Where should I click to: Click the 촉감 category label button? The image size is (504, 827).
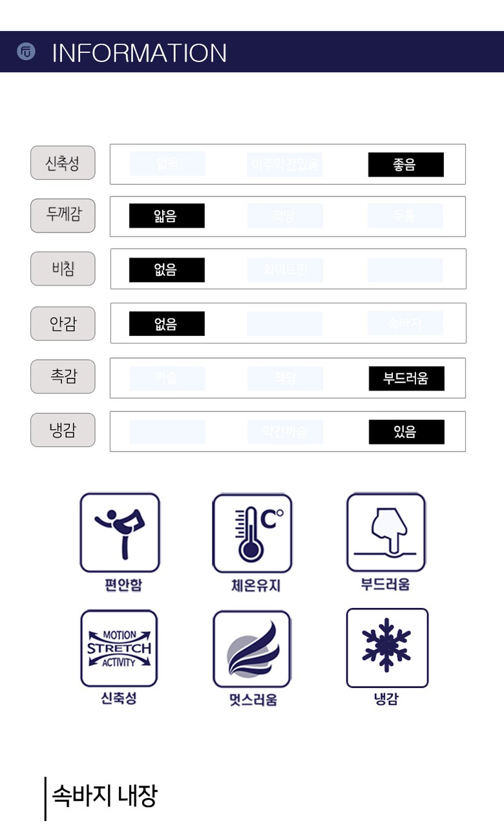point(63,377)
